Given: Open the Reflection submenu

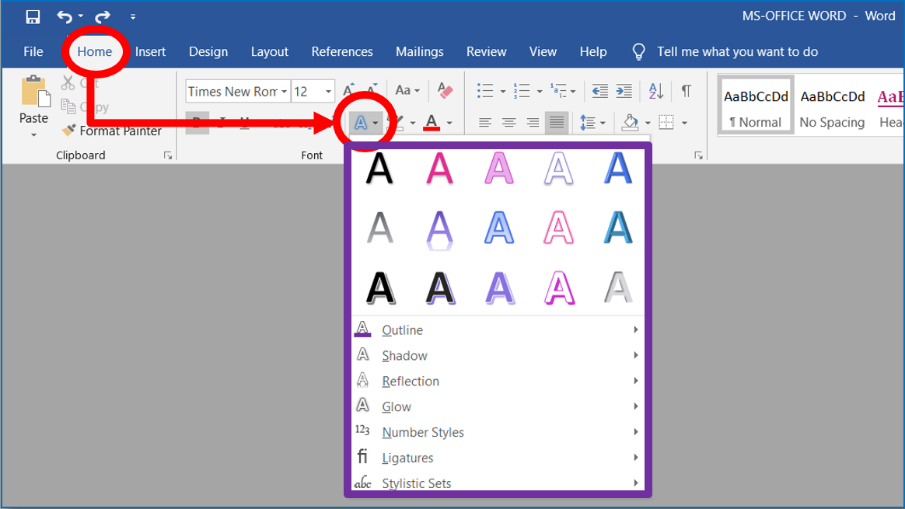Looking at the screenshot, I should pyautogui.click(x=498, y=381).
